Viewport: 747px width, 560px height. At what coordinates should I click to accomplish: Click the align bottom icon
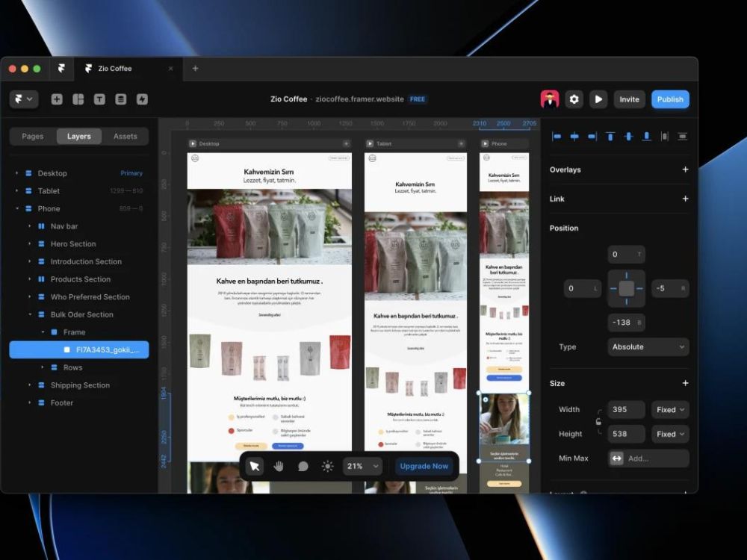tap(646, 137)
